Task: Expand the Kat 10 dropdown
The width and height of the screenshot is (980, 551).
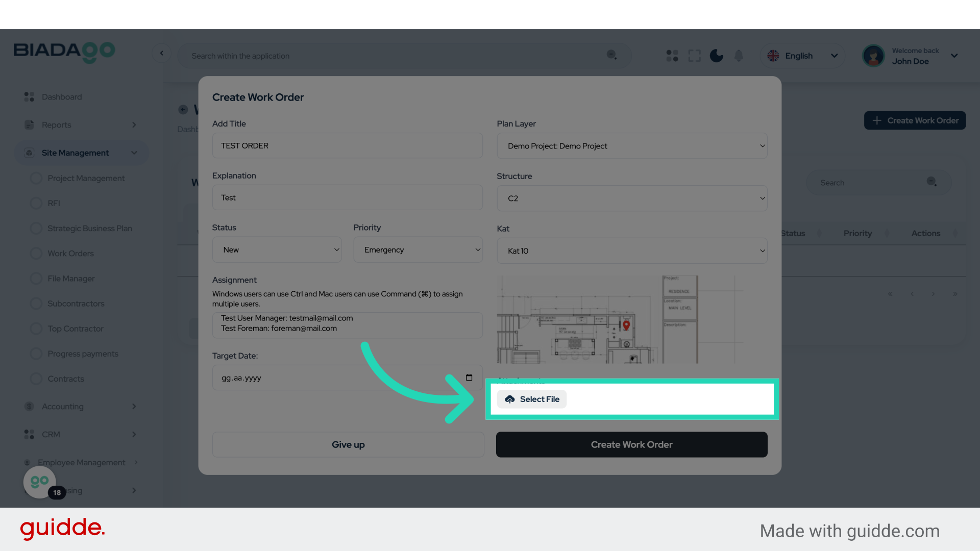Action: tap(632, 251)
